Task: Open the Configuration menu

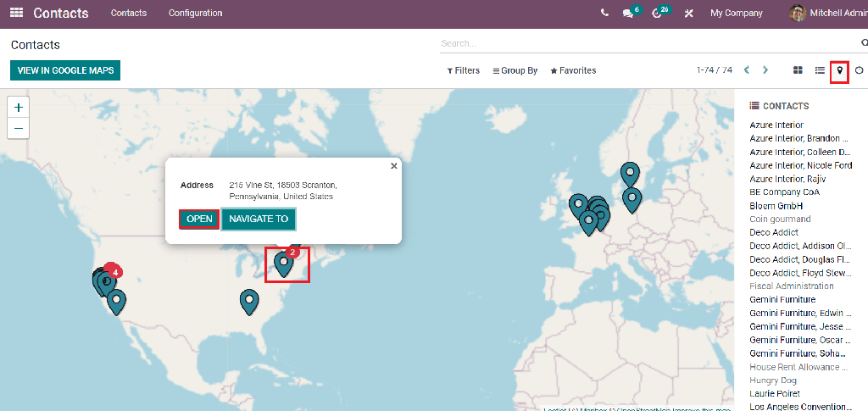Action: tap(195, 14)
